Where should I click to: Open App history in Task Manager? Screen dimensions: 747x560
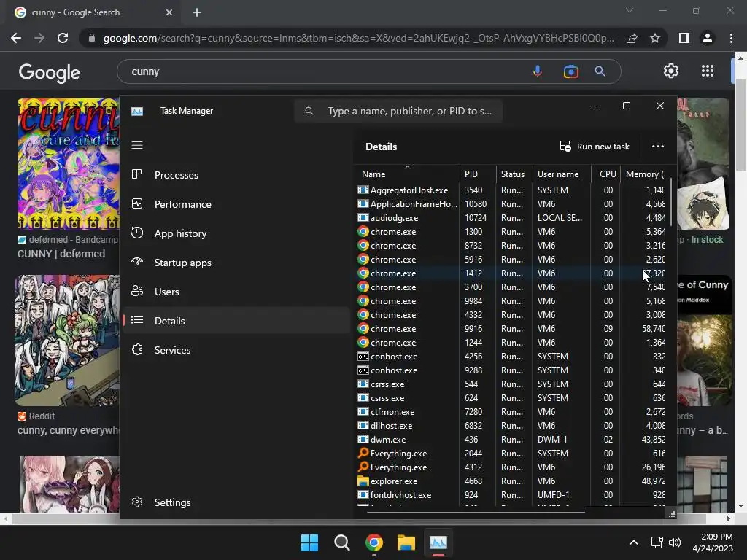pyautogui.click(x=237, y=233)
